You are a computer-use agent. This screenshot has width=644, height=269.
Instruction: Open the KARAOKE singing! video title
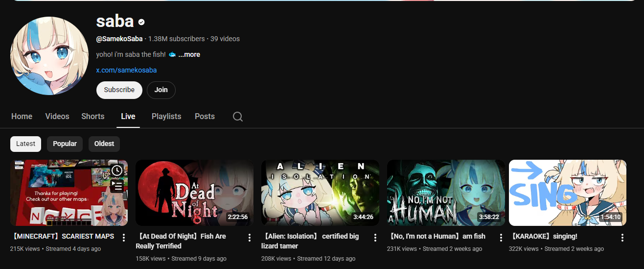pos(543,236)
